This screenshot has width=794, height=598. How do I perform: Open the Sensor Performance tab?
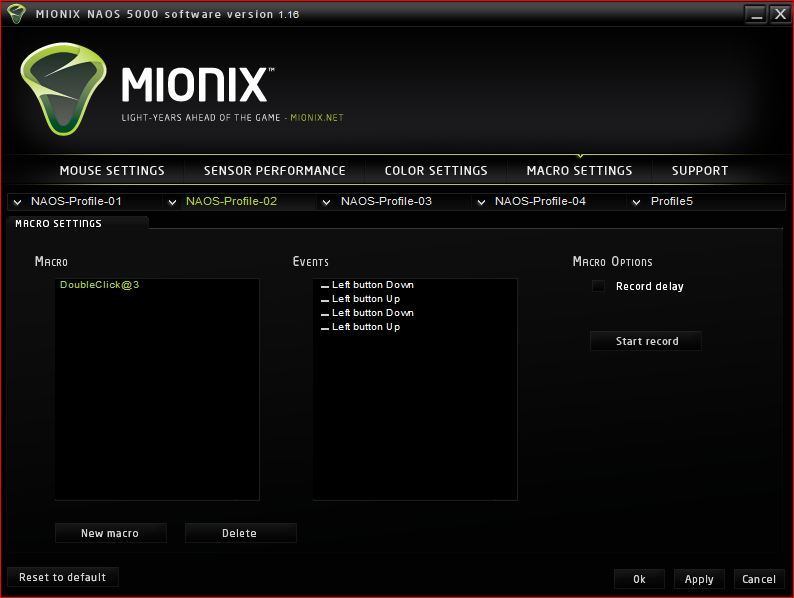tap(274, 171)
